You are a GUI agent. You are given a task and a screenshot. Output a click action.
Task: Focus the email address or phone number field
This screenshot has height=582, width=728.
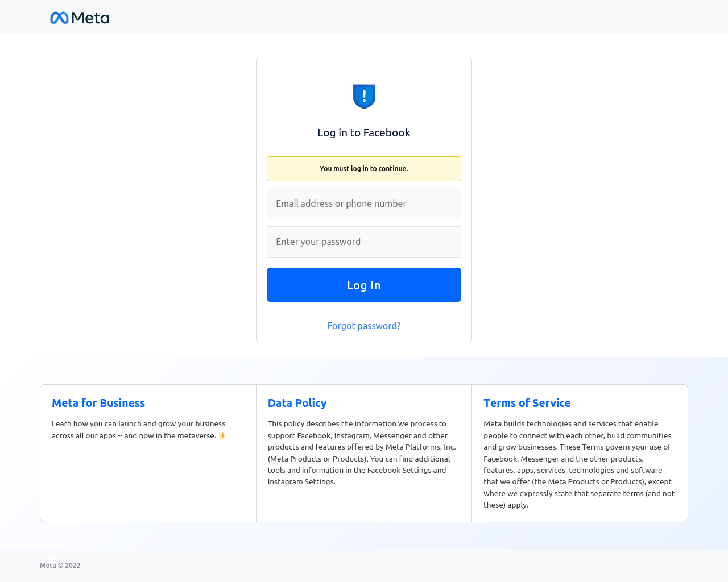pos(364,203)
